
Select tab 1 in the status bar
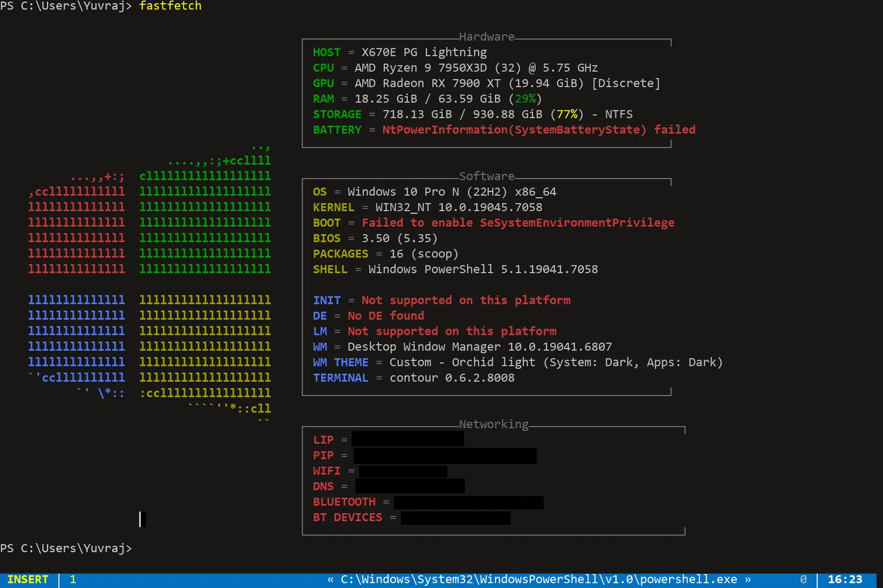[72, 579]
